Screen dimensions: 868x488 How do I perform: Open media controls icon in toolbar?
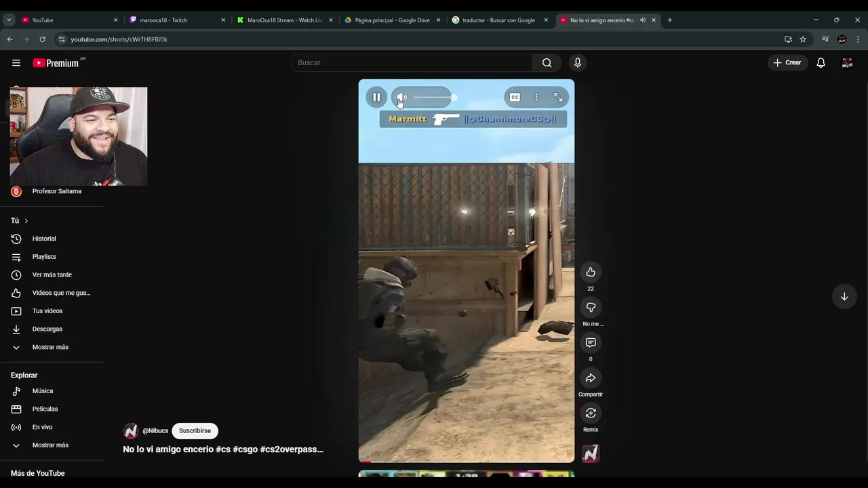[825, 39]
